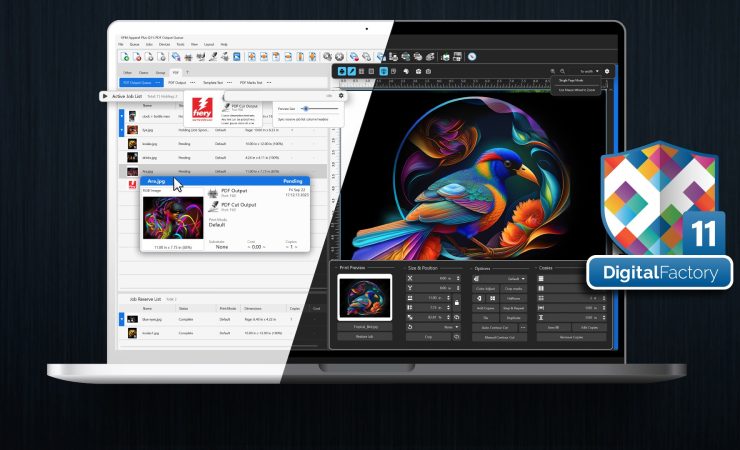Click the Ara.jpg popup title
Viewport: 740px width, 450px height.
click(x=156, y=181)
